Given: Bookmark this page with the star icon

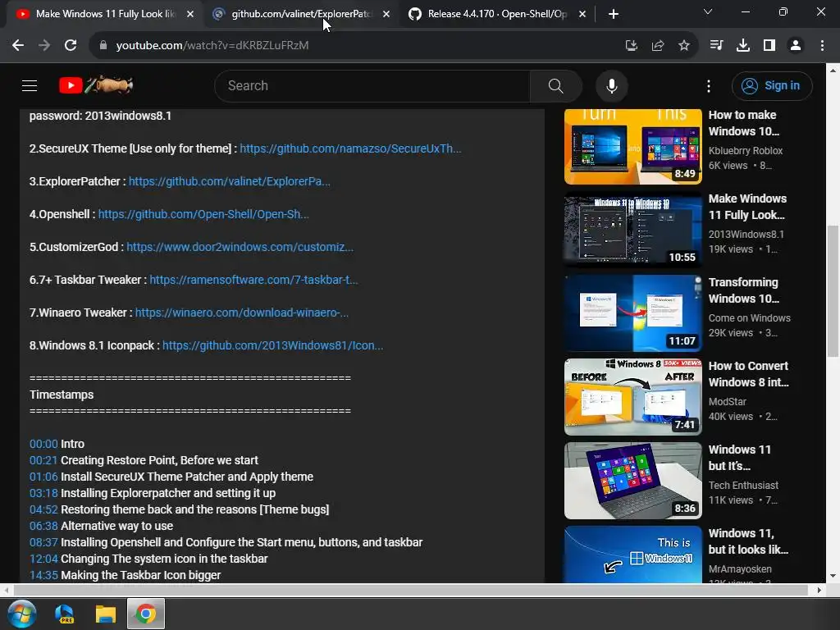Looking at the screenshot, I should pos(684,46).
